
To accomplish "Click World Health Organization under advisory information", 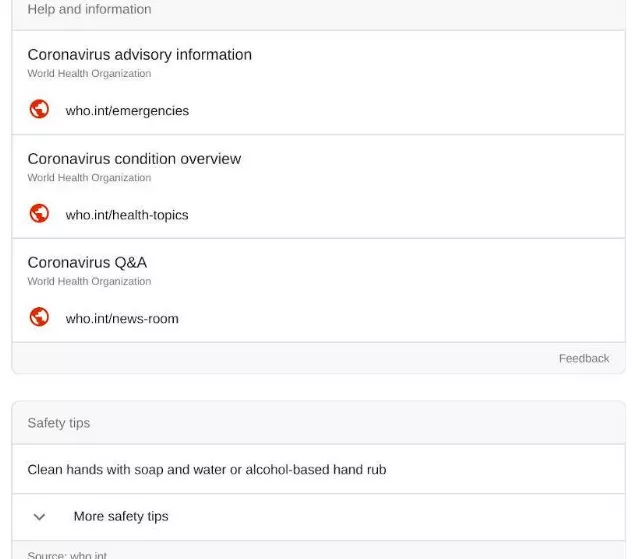I will click(x=89, y=73).
